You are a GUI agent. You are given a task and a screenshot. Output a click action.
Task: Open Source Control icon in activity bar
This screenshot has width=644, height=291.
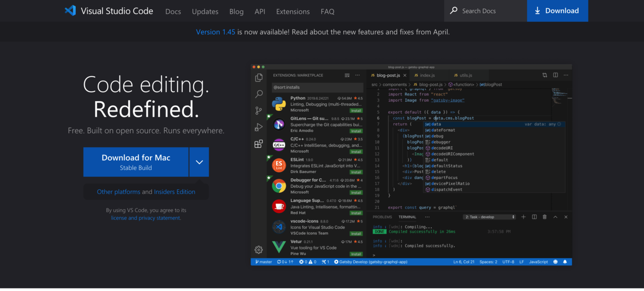click(x=259, y=110)
